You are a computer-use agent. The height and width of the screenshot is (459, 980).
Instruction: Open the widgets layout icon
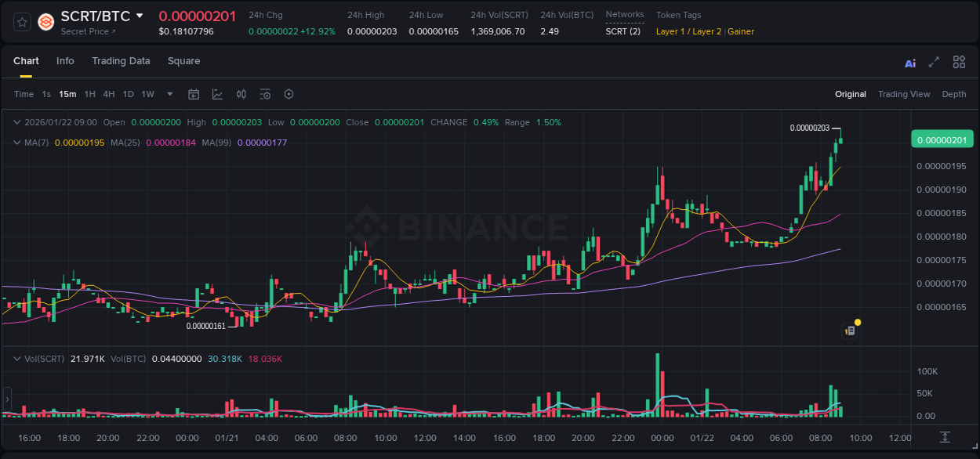click(x=958, y=62)
